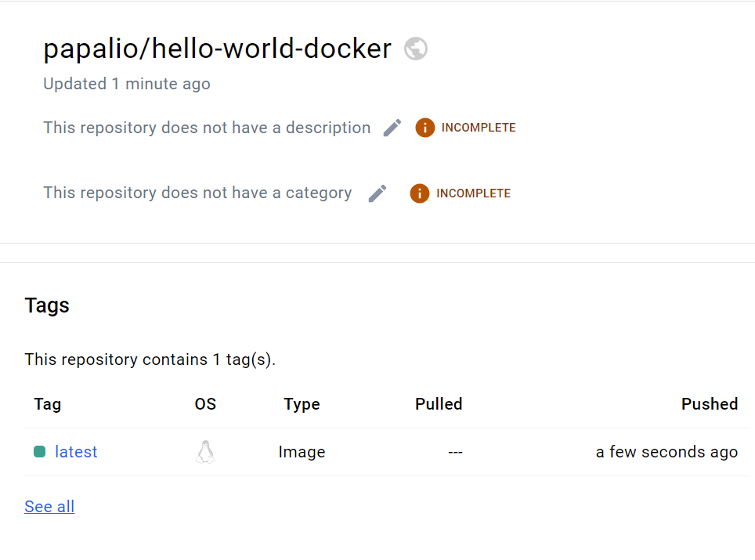
Task: Click 'This repository does not have a category' text
Action: [x=197, y=193]
